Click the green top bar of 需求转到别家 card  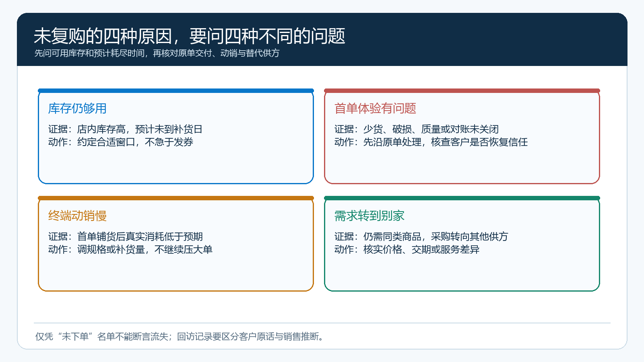tap(462, 198)
